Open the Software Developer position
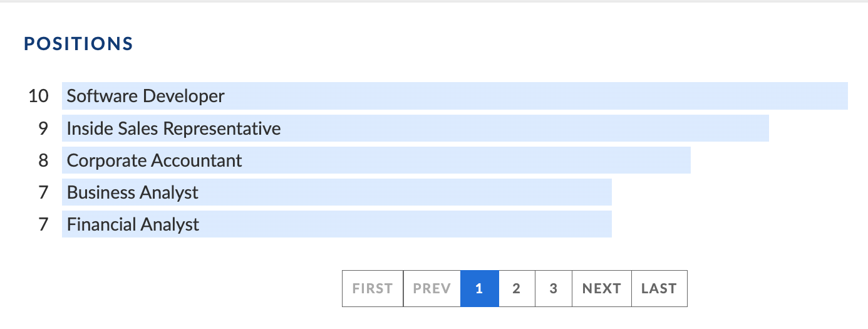 tap(145, 96)
